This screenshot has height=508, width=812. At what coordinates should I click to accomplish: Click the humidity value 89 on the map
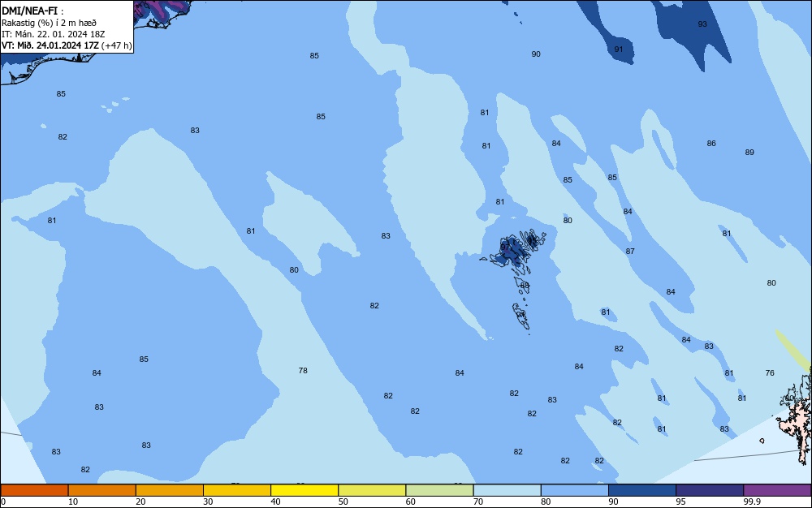(749, 152)
